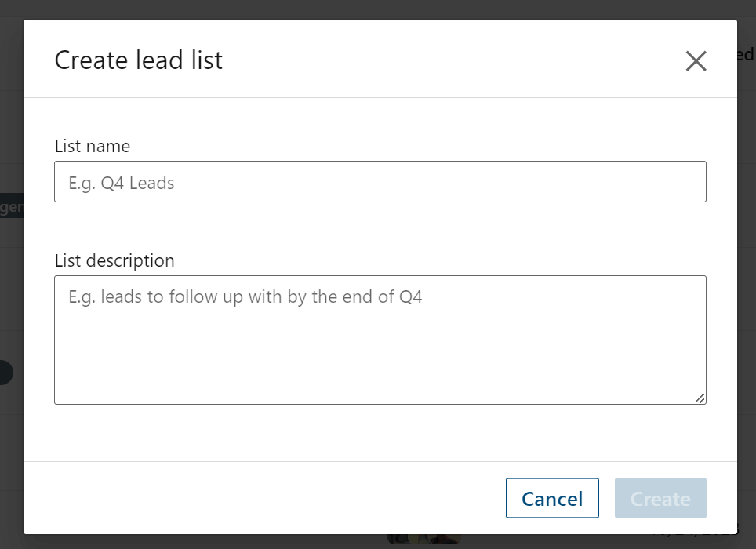756x549 pixels.
Task: Click the disabled Create button
Action: point(660,498)
